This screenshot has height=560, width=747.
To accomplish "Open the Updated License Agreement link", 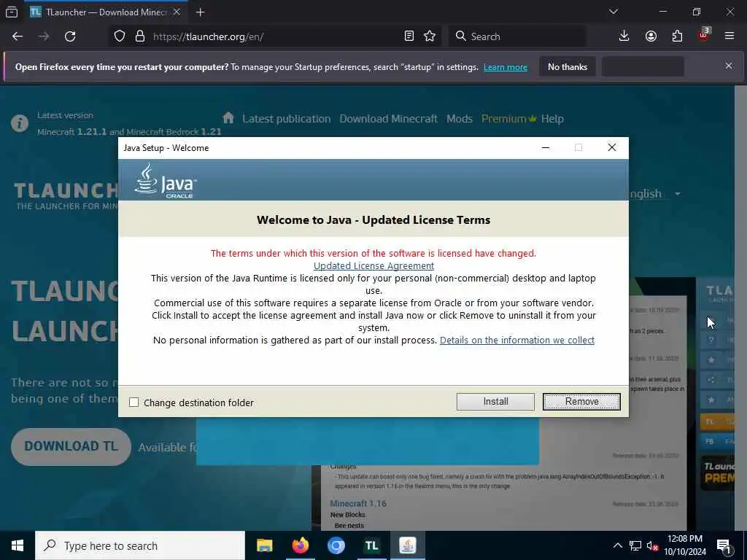I will click(x=373, y=265).
